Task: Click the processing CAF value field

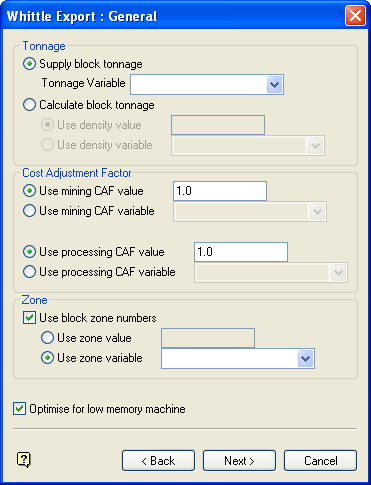Action: (241, 252)
